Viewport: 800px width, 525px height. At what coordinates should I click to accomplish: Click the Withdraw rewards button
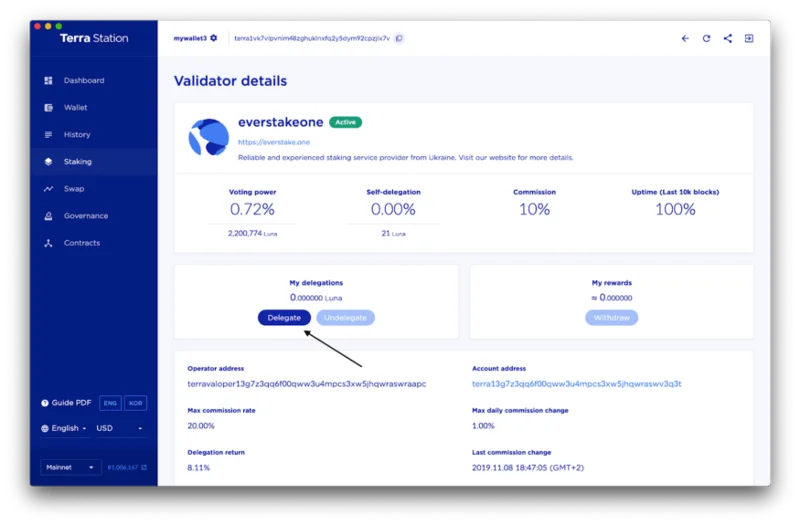point(612,318)
